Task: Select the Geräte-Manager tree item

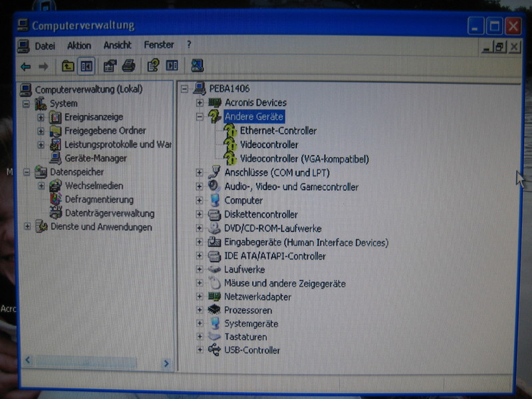Action: coord(95,158)
